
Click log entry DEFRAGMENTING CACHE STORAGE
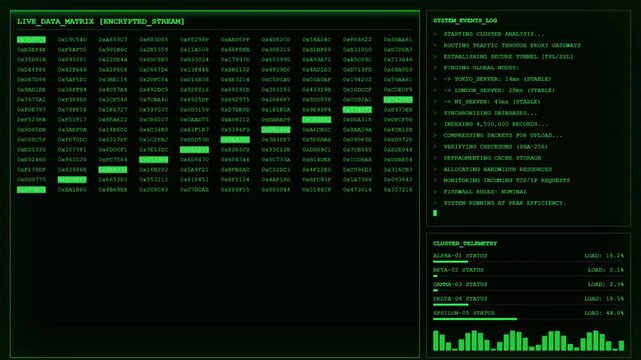click(x=492, y=158)
